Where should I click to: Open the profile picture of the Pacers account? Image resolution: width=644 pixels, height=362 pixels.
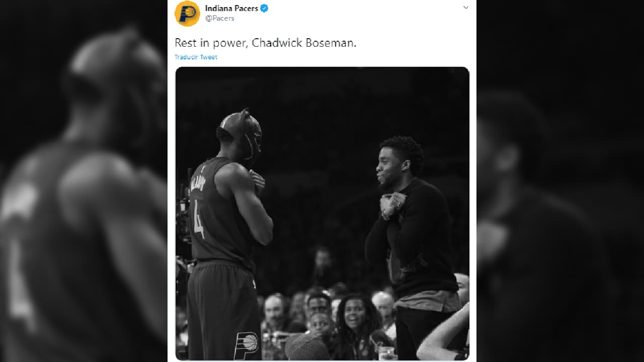[188, 14]
